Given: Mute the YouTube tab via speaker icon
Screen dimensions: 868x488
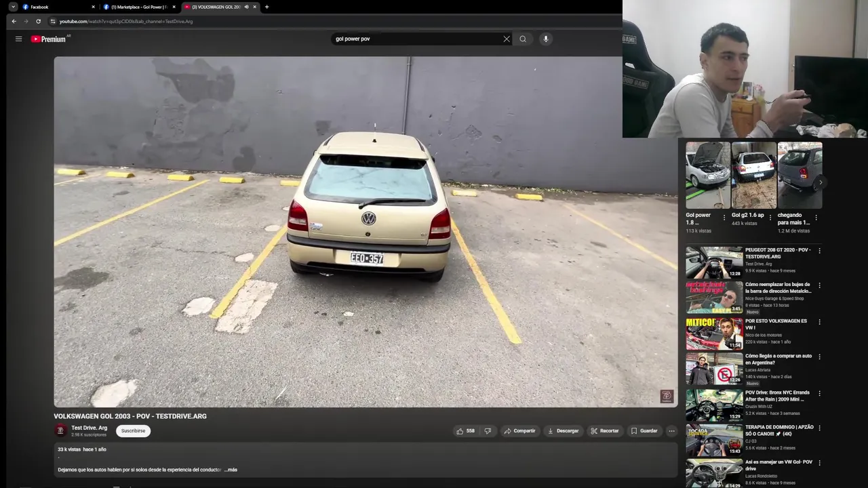Looking at the screenshot, I should click(246, 7).
